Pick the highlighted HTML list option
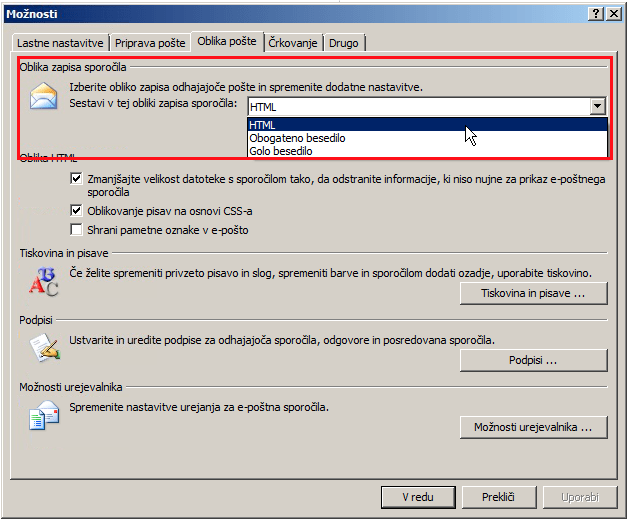 coord(264,125)
